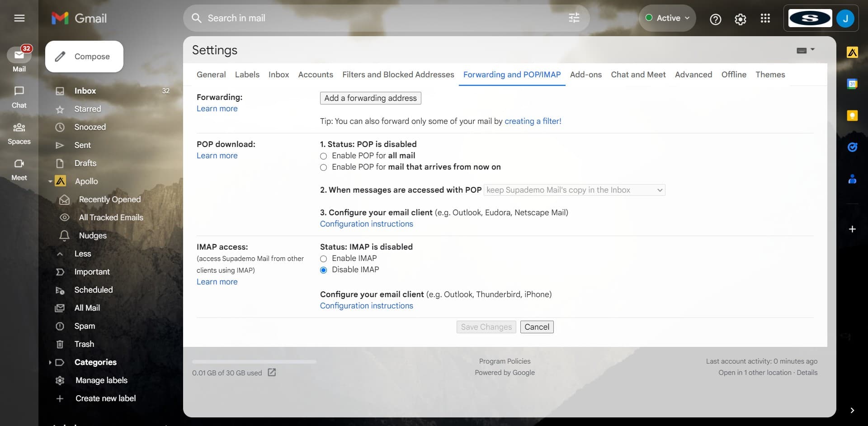Open Gmail settings gear
This screenshot has width=868, height=426.
click(x=740, y=19)
